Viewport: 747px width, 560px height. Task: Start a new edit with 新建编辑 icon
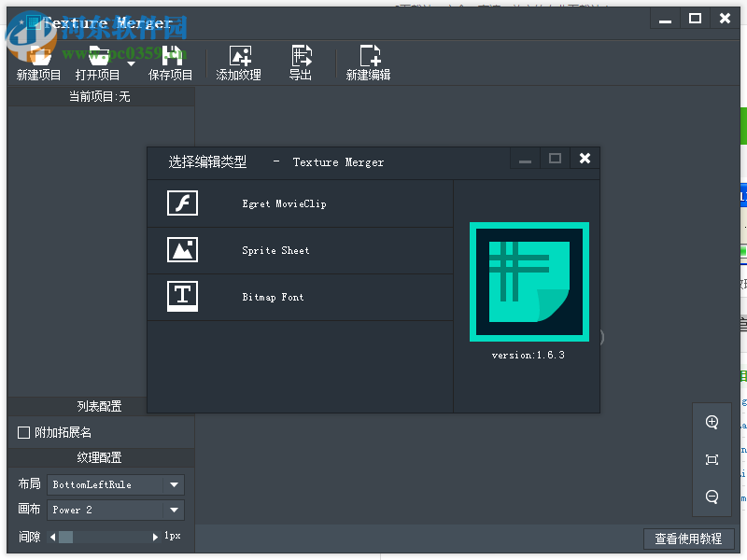click(x=367, y=61)
